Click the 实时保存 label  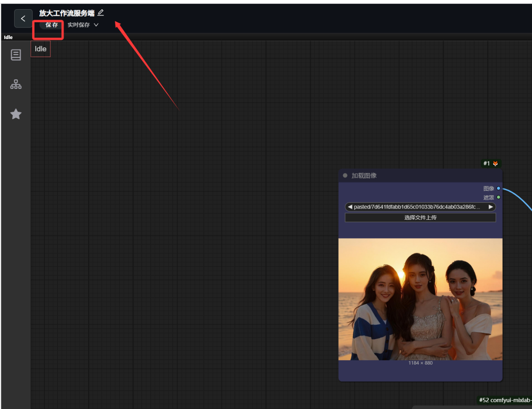pos(78,25)
